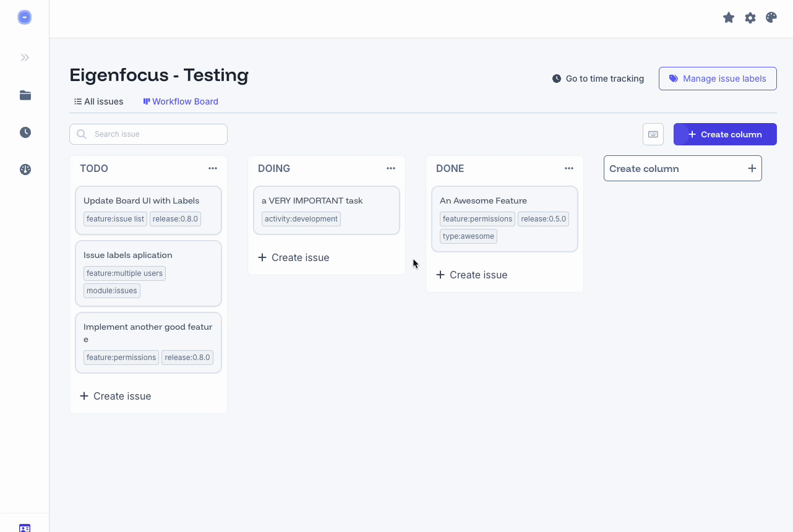Select the feature:permissions label on An Awesome Feature
This screenshot has height=532, width=793.
coord(477,218)
